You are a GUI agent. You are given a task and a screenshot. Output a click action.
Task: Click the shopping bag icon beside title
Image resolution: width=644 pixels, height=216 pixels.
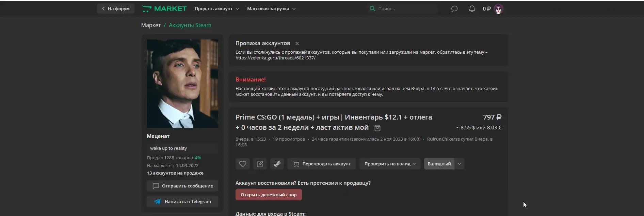(377, 128)
